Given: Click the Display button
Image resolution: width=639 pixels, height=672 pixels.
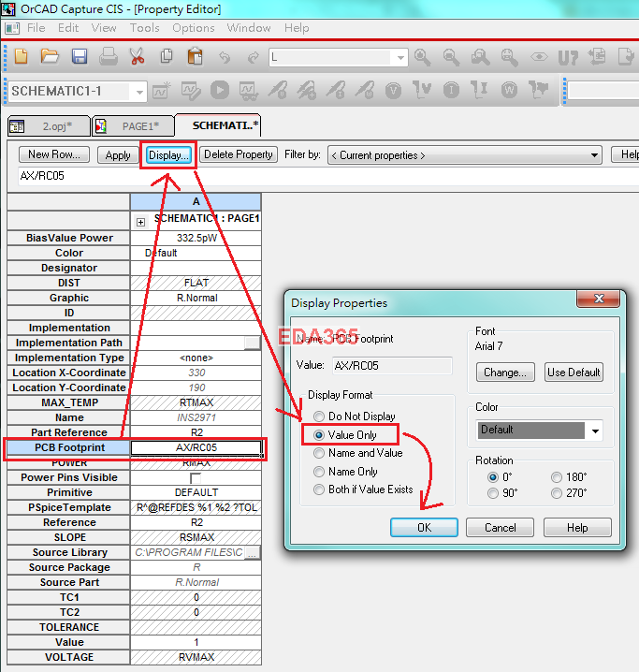Looking at the screenshot, I should coord(168,154).
